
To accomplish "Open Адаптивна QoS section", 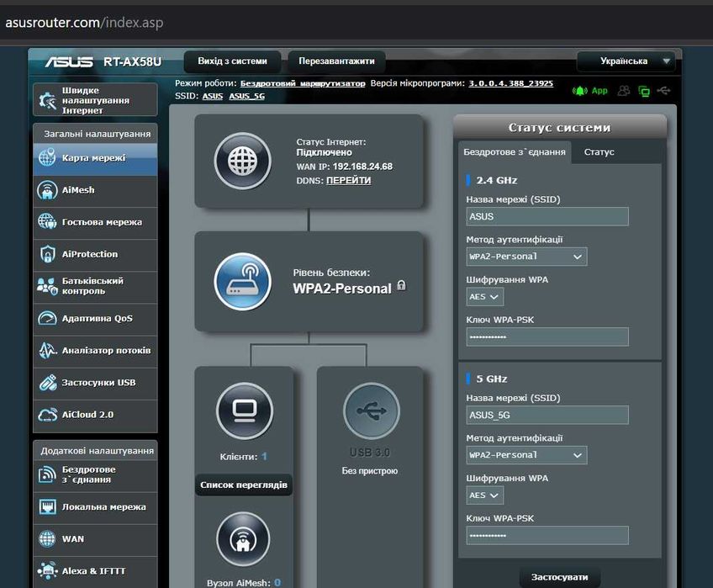I will pyautogui.click(x=95, y=319).
